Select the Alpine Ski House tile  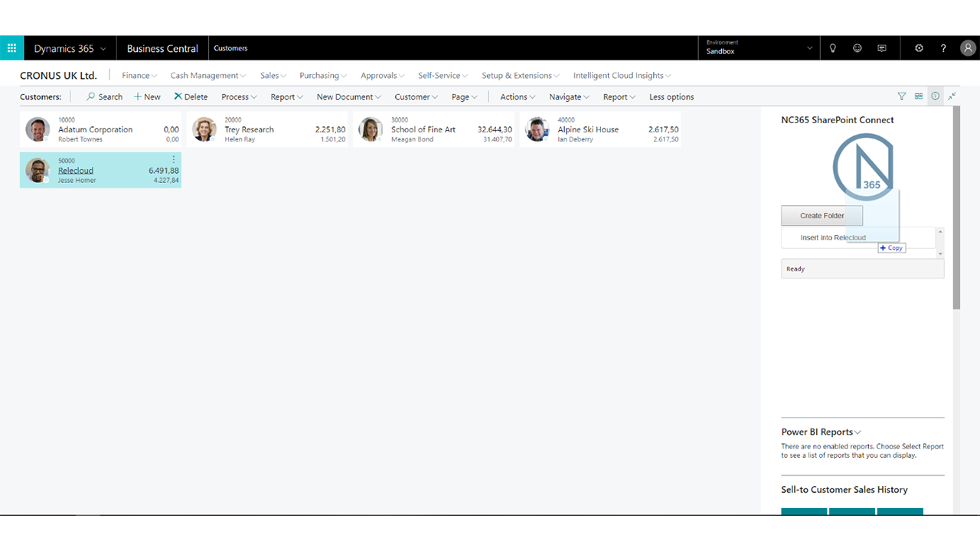tap(600, 129)
